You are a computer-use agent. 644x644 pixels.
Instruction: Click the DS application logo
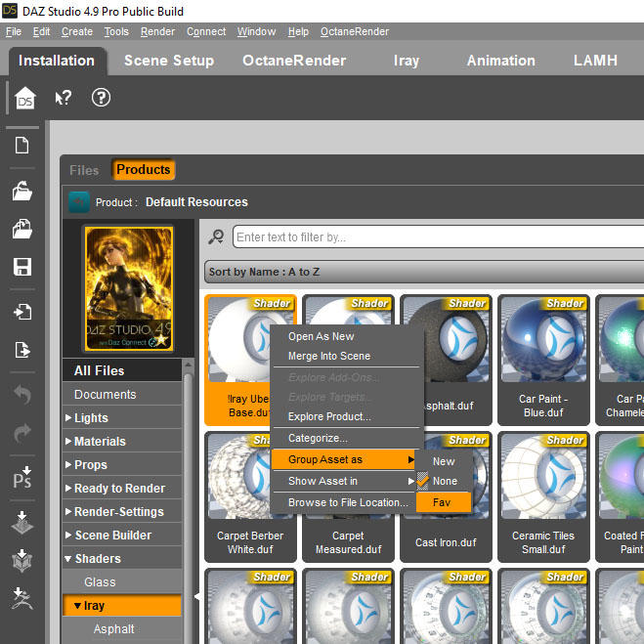click(10, 11)
